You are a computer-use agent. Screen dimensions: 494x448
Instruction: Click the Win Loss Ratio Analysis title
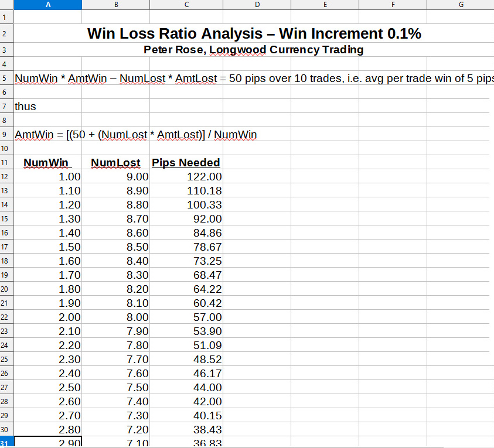254,34
